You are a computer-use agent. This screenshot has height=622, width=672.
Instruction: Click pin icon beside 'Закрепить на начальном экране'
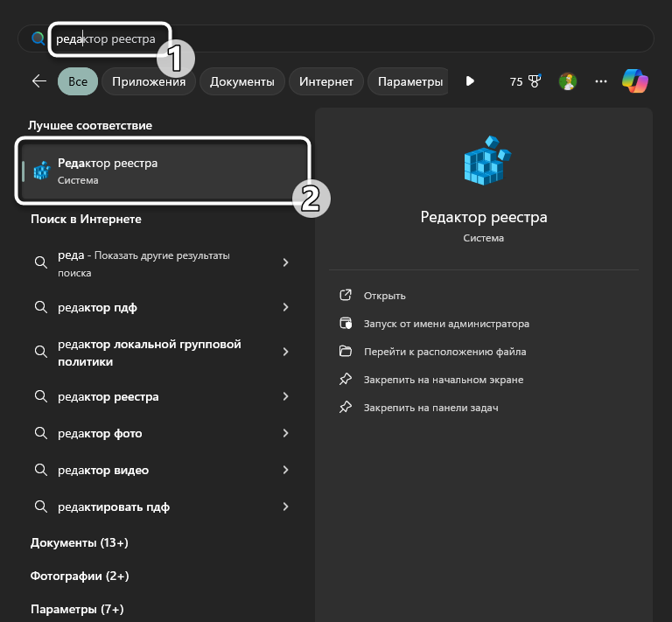(x=346, y=379)
